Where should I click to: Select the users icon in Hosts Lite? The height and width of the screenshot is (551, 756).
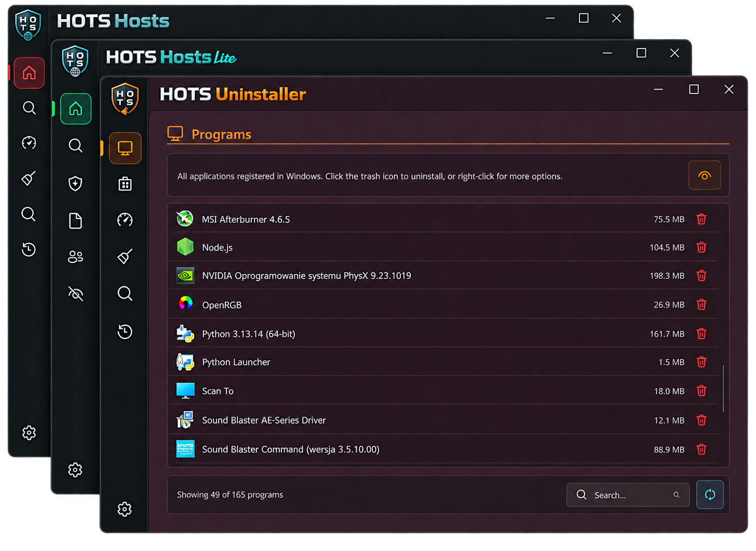tap(76, 257)
